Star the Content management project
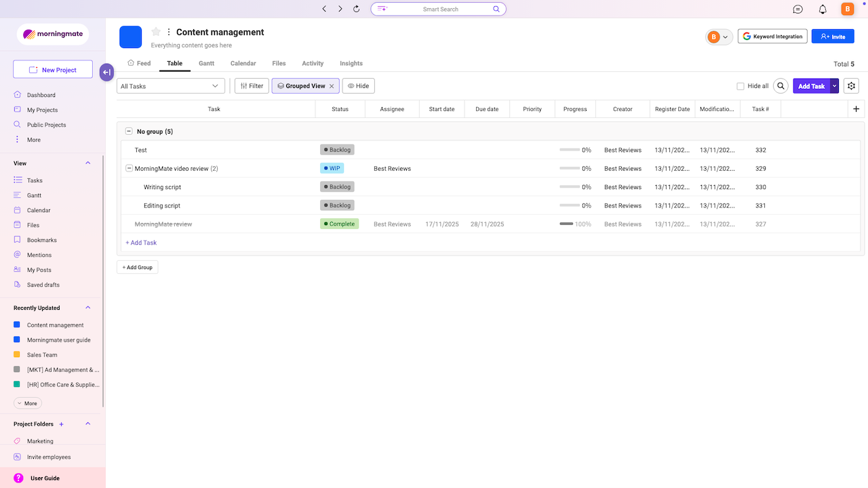The height and width of the screenshot is (488, 868). [156, 32]
